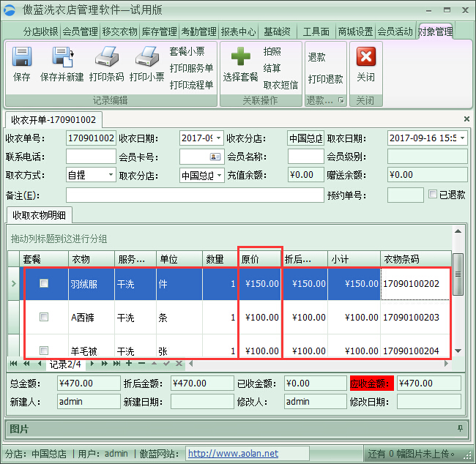Click 打印服务单 button
This screenshot has width=476, height=464.
pyautogui.click(x=191, y=68)
